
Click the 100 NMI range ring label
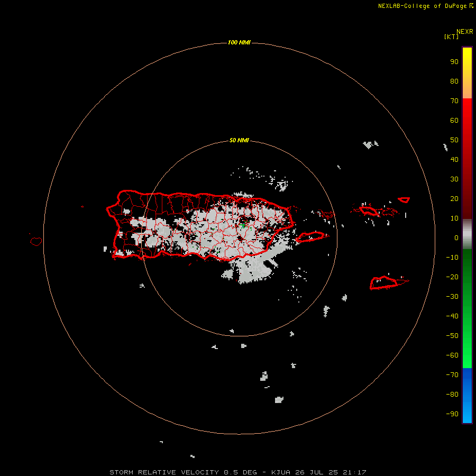click(239, 42)
